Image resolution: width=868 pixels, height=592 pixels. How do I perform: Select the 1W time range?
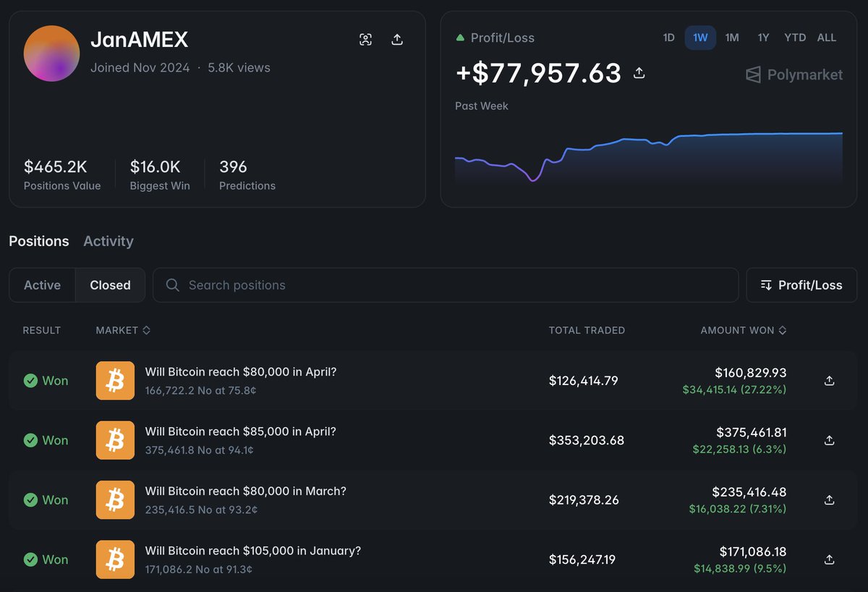tap(700, 38)
